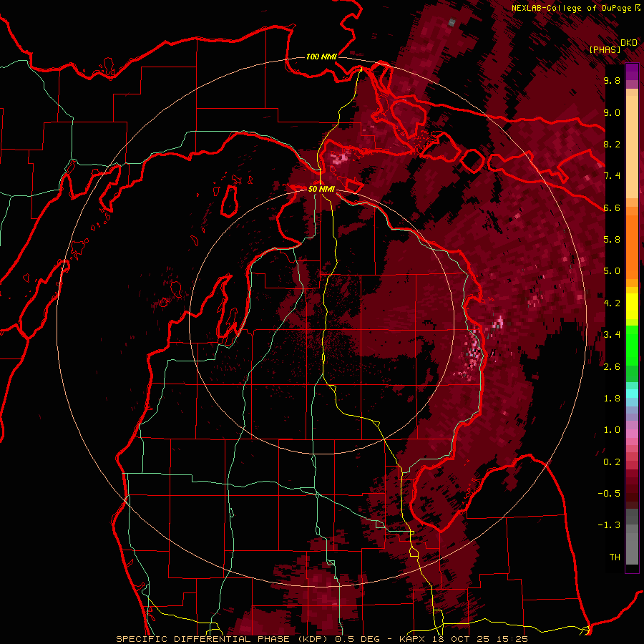The height and width of the screenshot is (644, 644).
Task: Click the purple top segment of the color bar
Action: [x=632, y=72]
